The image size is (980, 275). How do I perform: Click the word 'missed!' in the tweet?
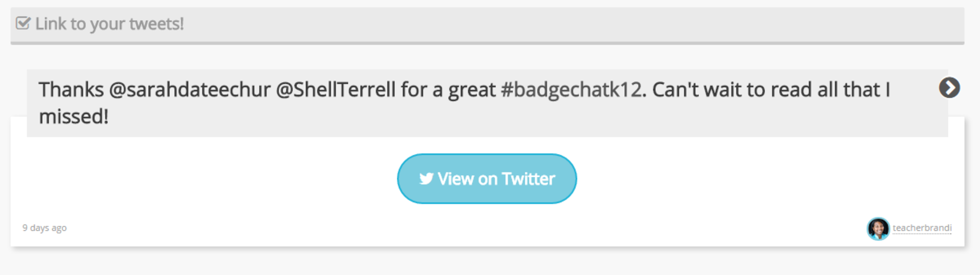coord(74,116)
